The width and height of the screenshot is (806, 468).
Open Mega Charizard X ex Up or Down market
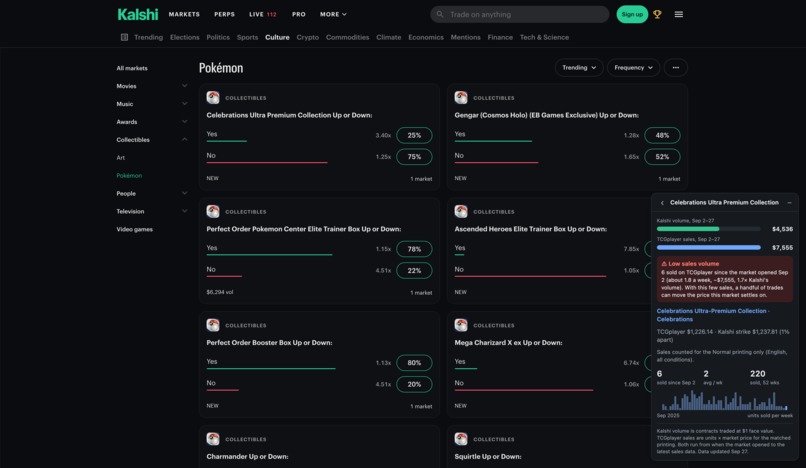(x=508, y=343)
